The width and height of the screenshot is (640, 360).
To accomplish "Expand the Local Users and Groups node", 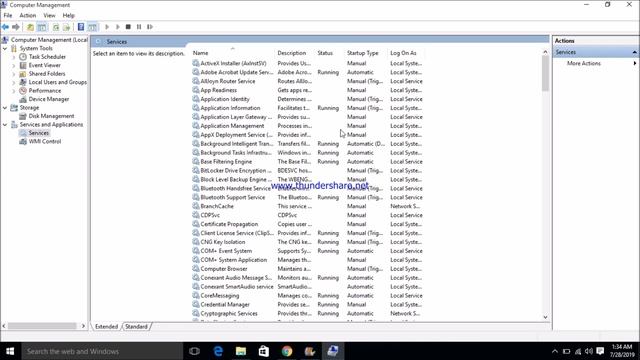I will pos(13,82).
